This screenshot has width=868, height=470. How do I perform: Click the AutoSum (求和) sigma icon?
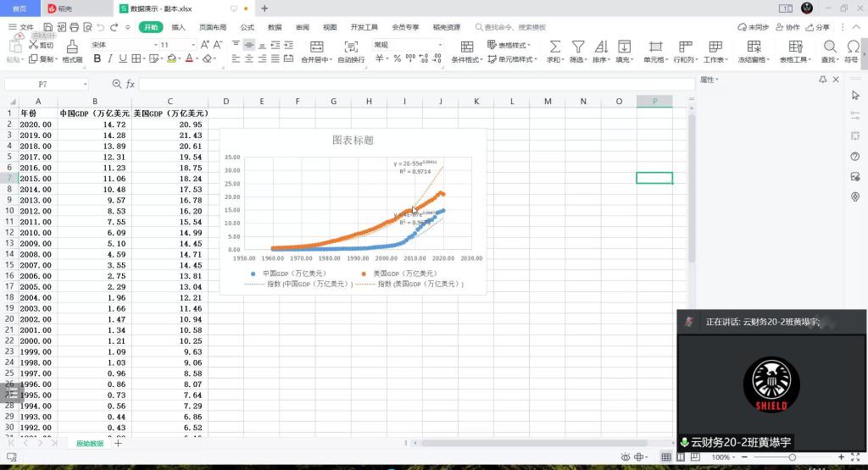pyautogui.click(x=555, y=47)
